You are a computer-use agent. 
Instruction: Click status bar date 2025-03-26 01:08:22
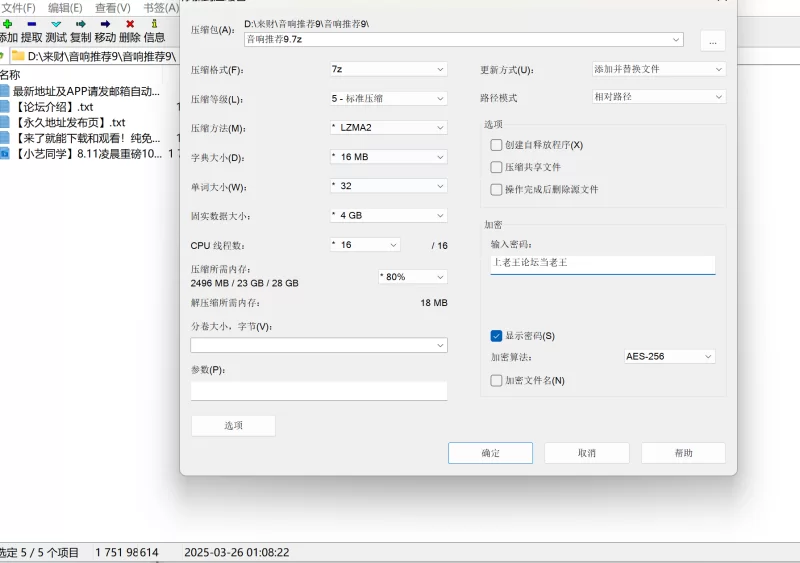pyautogui.click(x=237, y=552)
